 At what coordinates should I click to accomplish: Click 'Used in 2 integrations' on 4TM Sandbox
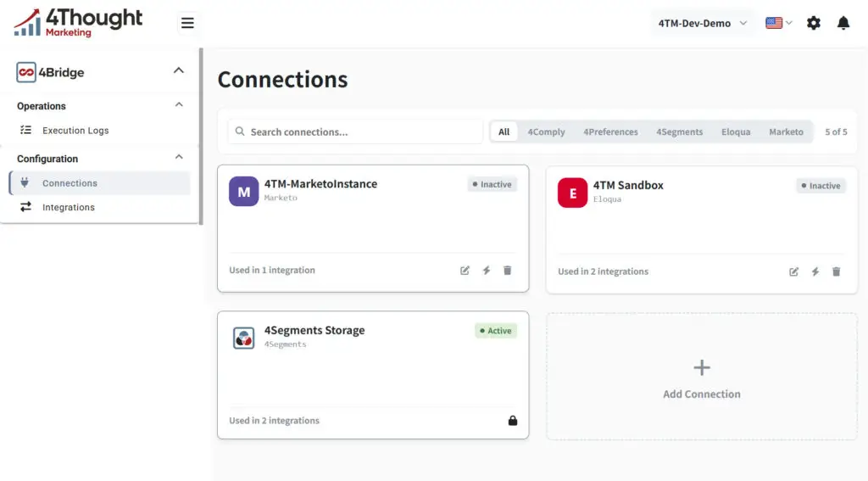tap(603, 271)
